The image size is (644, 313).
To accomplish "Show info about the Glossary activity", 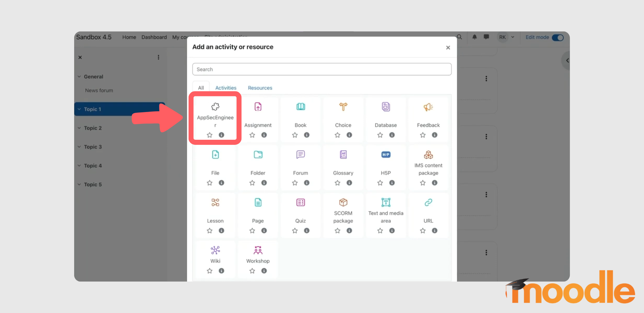I will (349, 182).
